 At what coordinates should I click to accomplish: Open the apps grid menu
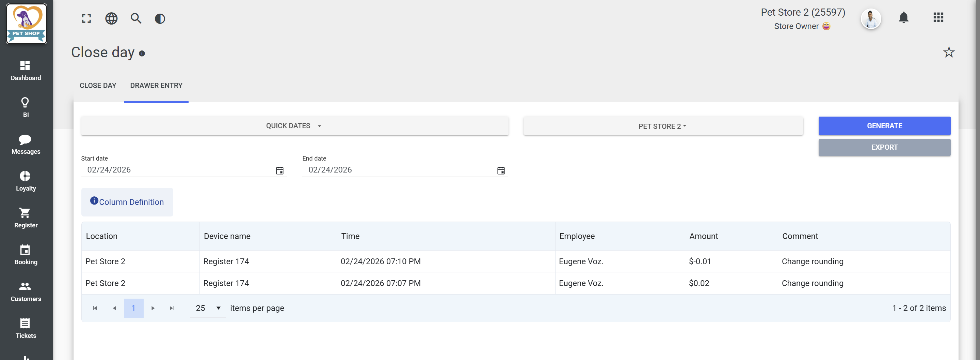[x=938, y=17]
